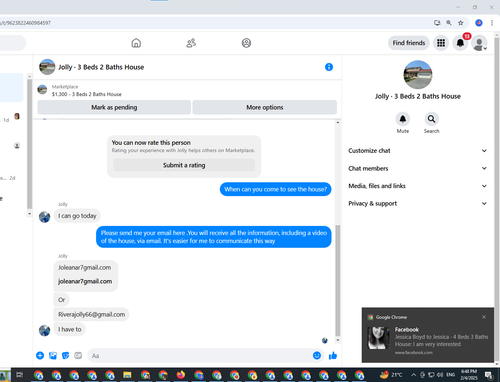This screenshot has width=500, height=382.
Task: Click the ENG language indicator
Action: 451,375
